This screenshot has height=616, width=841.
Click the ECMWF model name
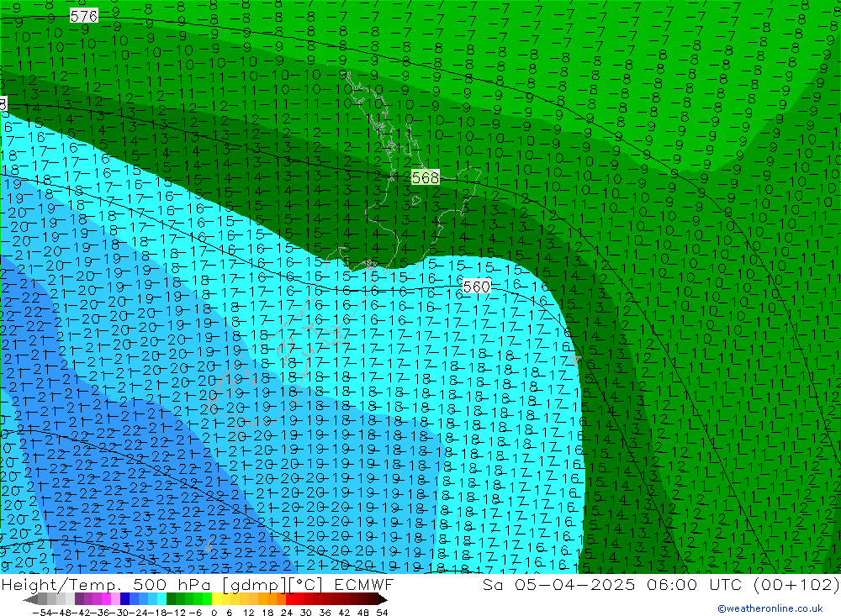click(x=363, y=585)
